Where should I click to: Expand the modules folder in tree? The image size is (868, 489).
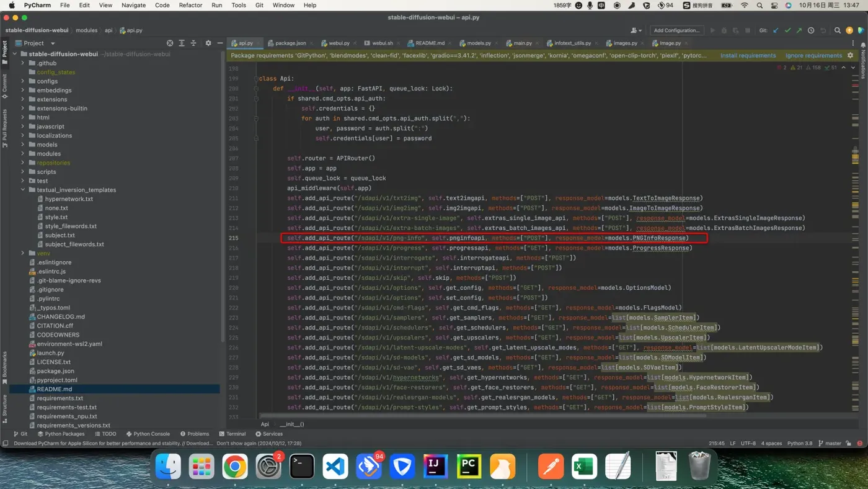tap(23, 153)
